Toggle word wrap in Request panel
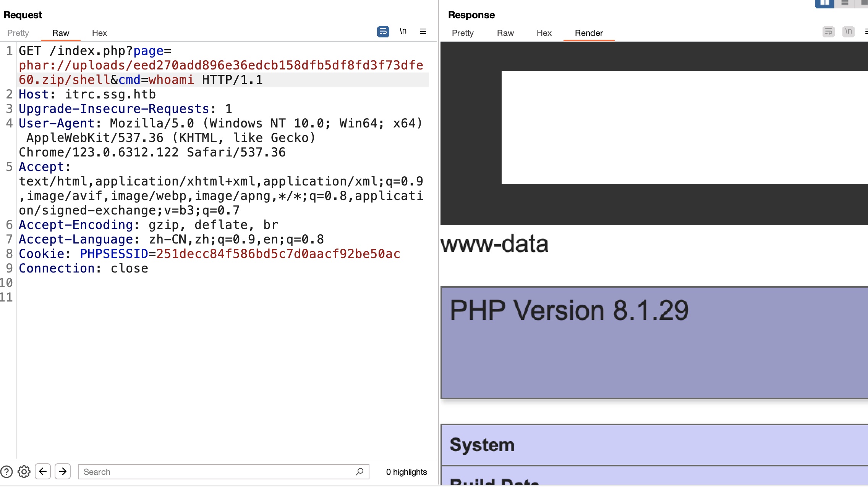 (x=383, y=32)
